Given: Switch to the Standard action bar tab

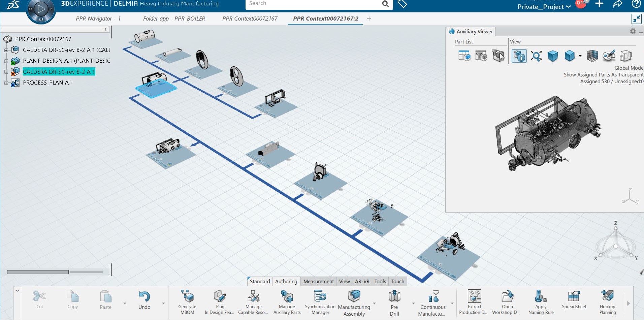Looking at the screenshot, I should (260, 281).
